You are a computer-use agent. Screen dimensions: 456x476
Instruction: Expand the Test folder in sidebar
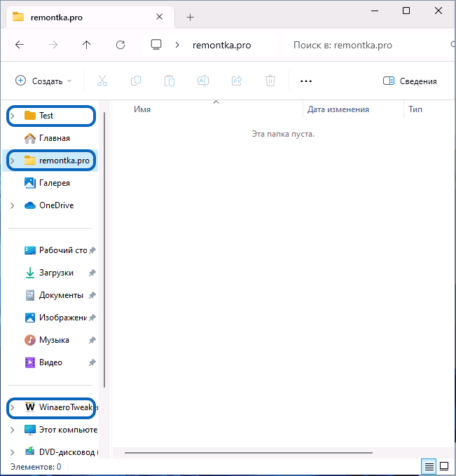[x=13, y=116]
